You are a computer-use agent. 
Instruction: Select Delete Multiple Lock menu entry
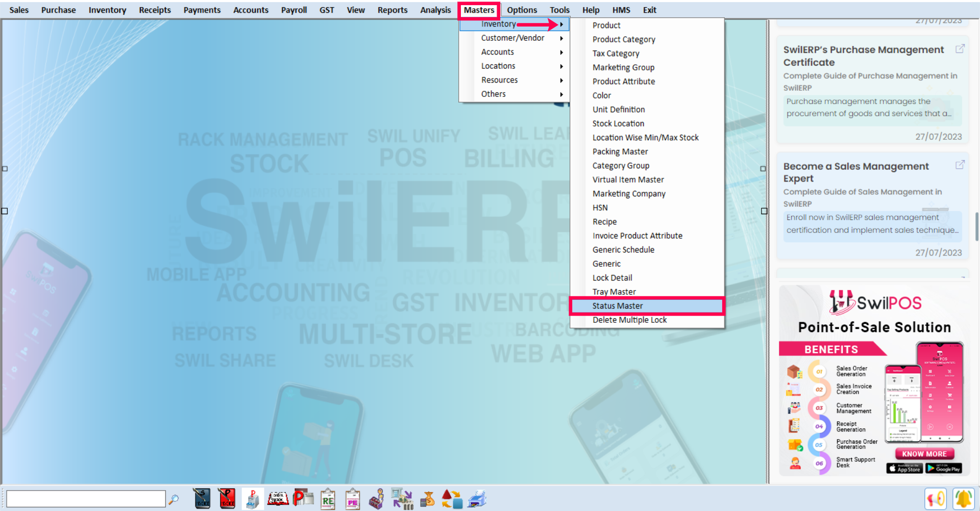(x=647, y=320)
